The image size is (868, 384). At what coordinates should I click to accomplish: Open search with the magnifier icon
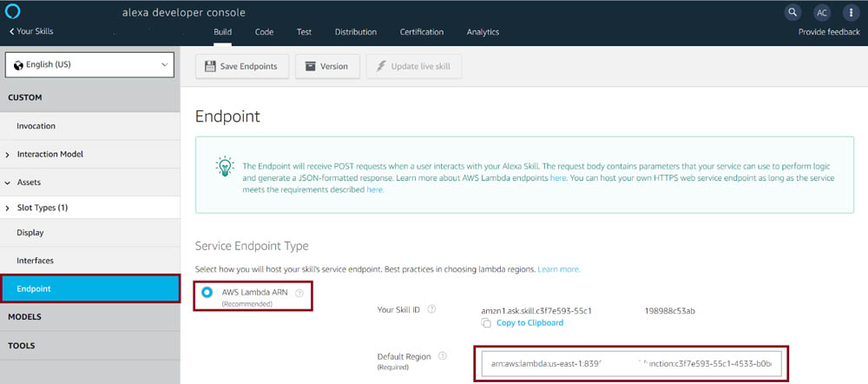click(792, 12)
